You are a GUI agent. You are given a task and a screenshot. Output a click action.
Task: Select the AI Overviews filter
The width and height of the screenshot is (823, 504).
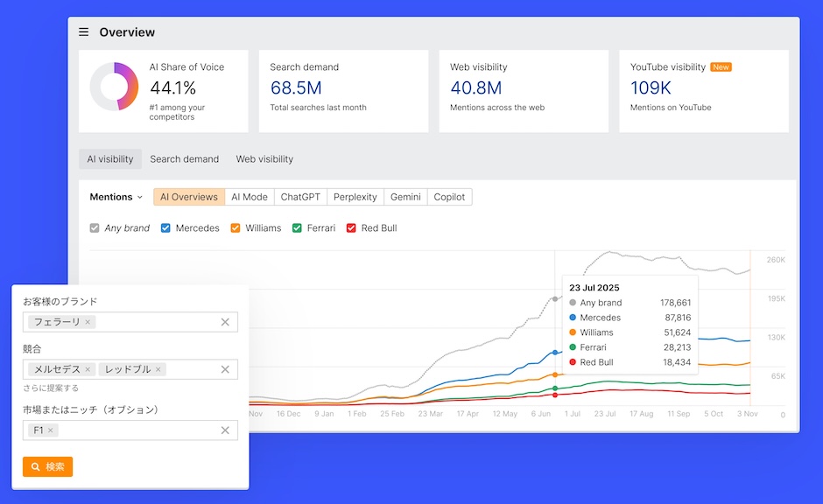click(189, 197)
